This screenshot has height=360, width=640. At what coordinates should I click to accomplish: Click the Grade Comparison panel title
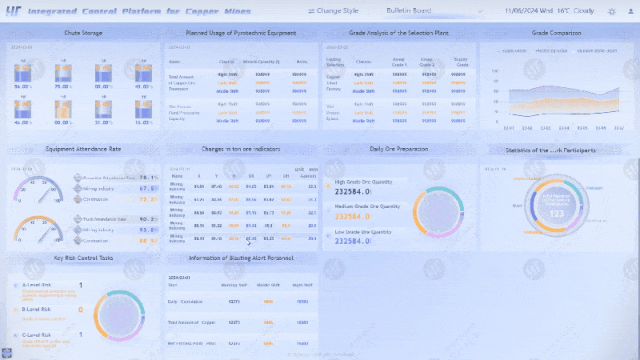(x=556, y=33)
